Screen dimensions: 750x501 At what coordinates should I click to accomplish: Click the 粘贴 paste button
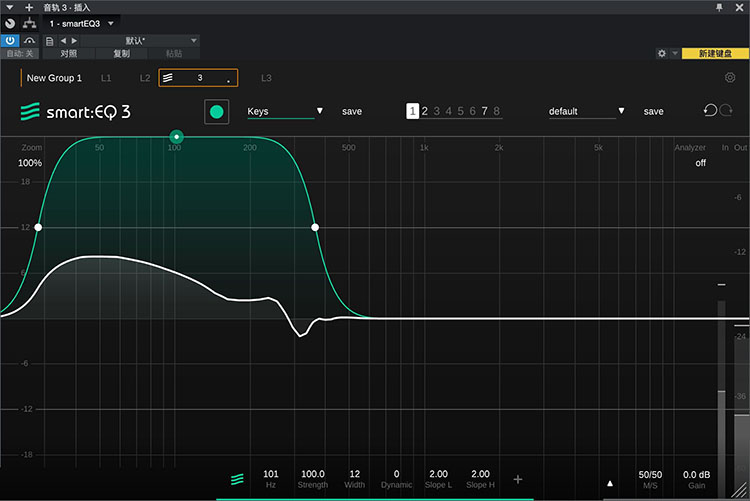click(x=174, y=54)
